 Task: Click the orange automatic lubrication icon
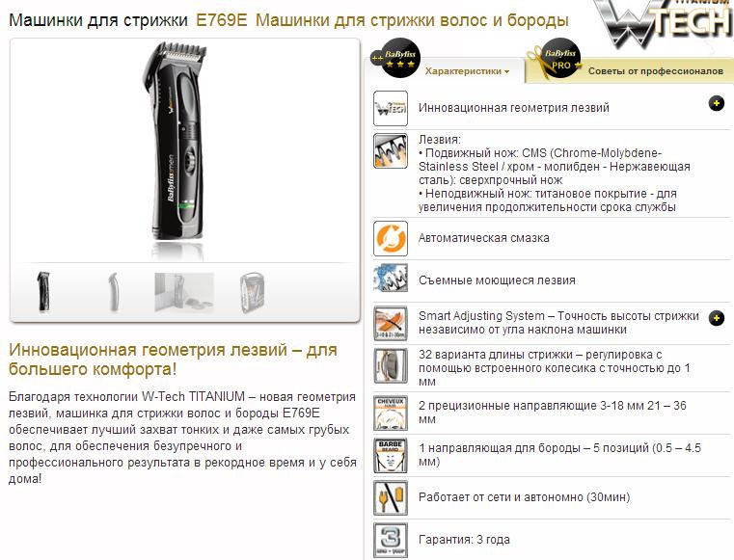click(391, 238)
